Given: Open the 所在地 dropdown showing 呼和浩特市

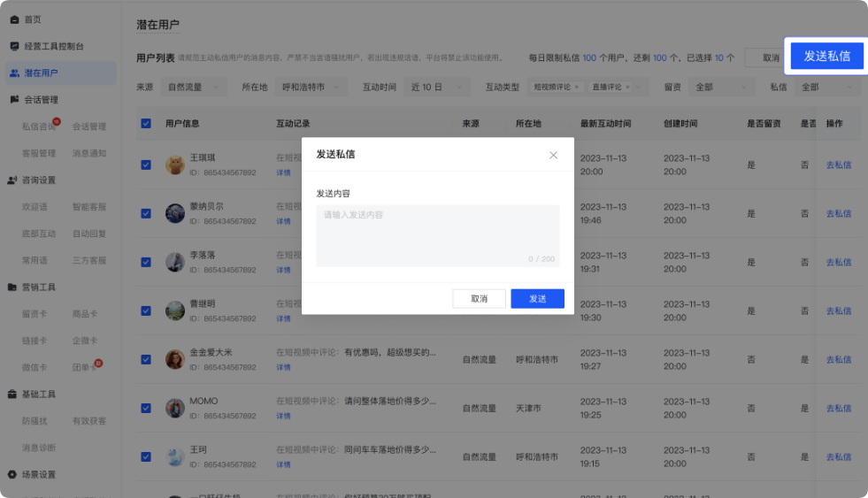Looking at the screenshot, I should click(x=311, y=87).
